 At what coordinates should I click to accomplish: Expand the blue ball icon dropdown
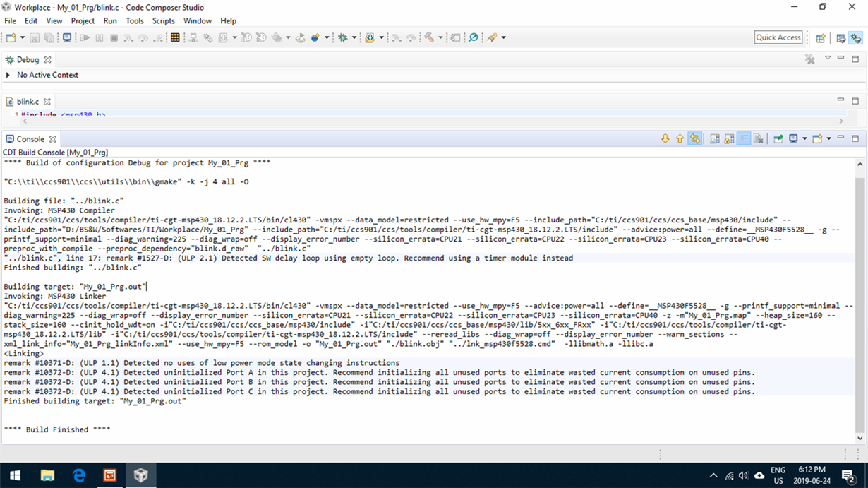coord(327,37)
